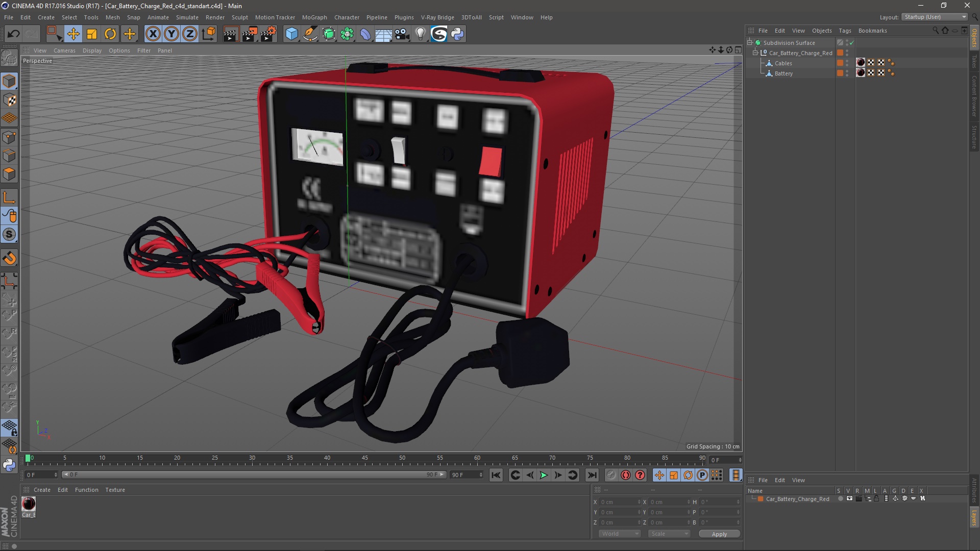Open the Simulate menu

[187, 17]
